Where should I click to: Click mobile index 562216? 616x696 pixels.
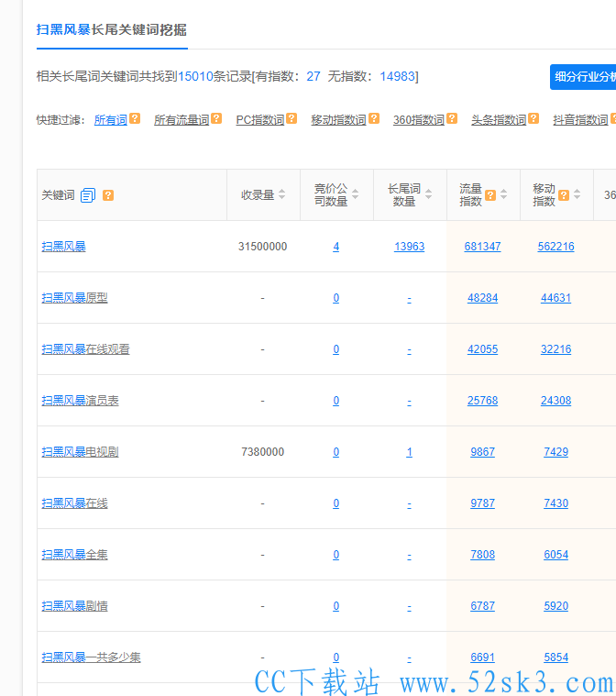(x=556, y=247)
